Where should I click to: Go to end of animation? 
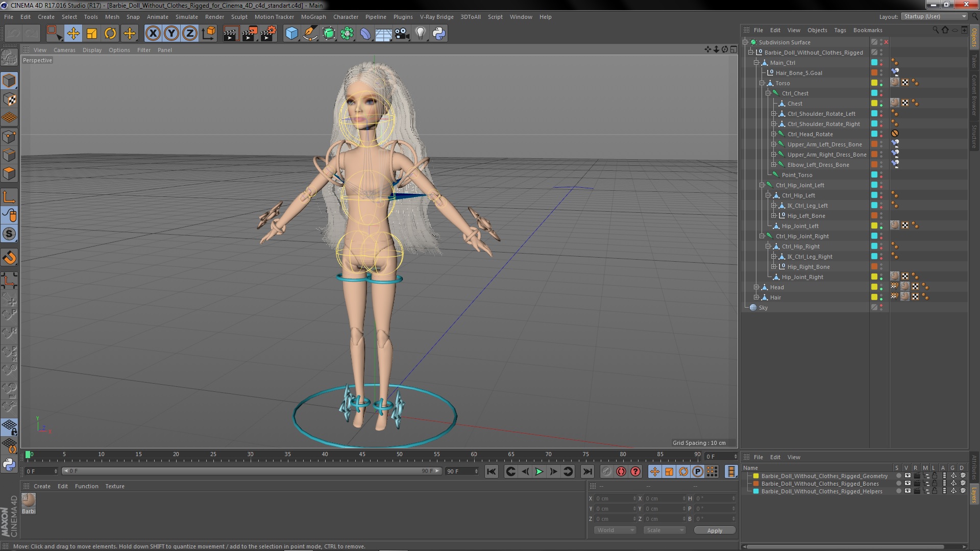click(587, 472)
